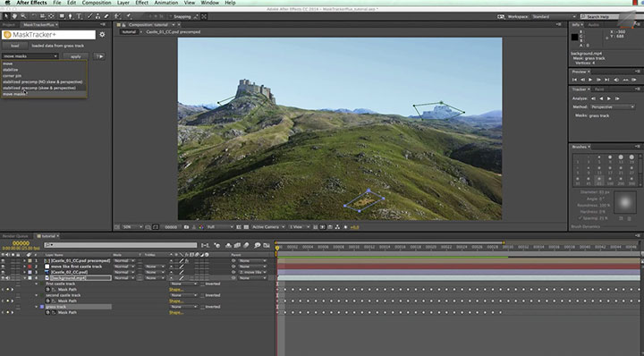Toggle shy layers timeline icon
644x356 pixels.
(x=229, y=245)
